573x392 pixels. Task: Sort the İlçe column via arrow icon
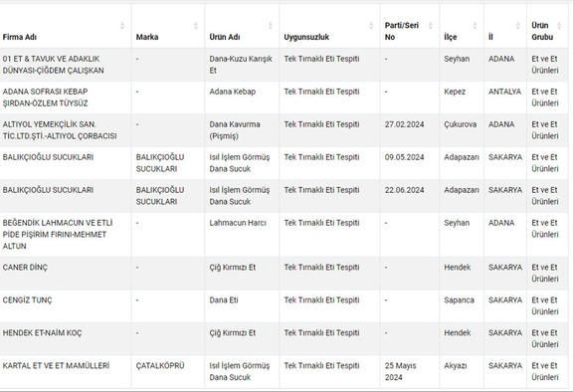click(475, 26)
